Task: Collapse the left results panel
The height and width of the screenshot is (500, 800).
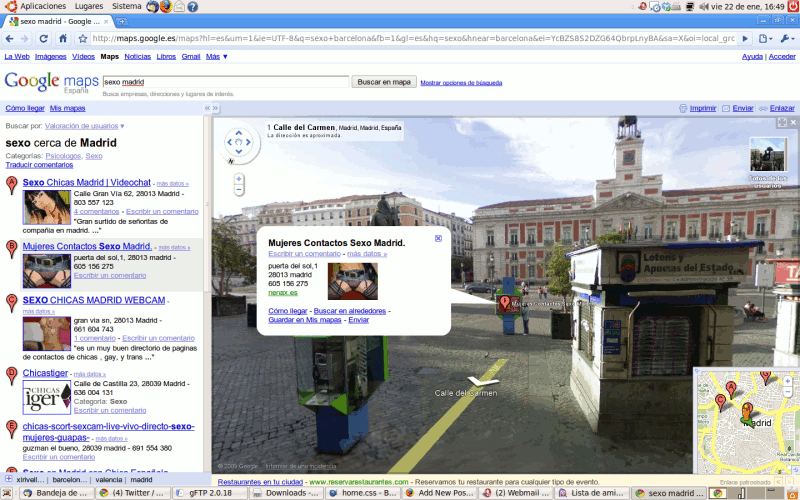Action: [209, 108]
